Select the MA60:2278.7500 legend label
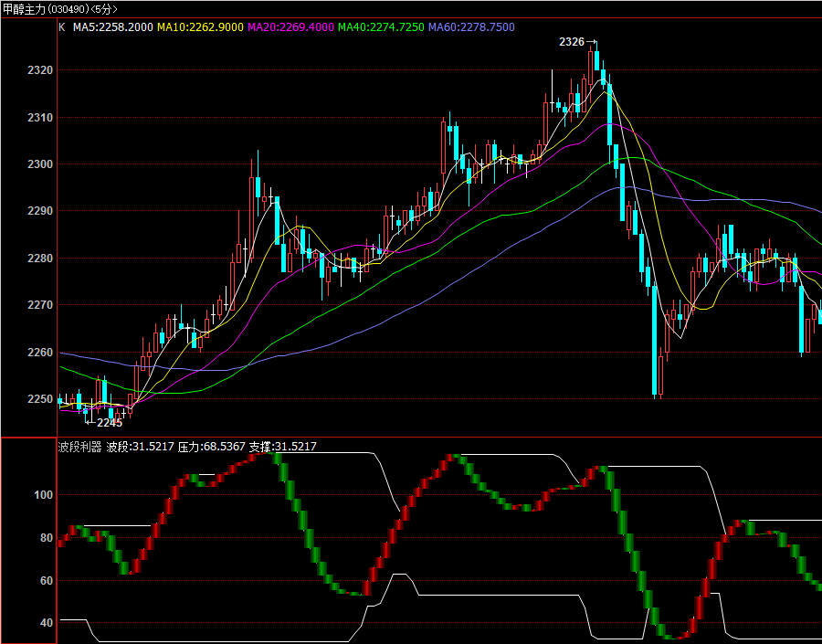Image resolution: width=822 pixels, height=644 pixels. click(471, 27)
